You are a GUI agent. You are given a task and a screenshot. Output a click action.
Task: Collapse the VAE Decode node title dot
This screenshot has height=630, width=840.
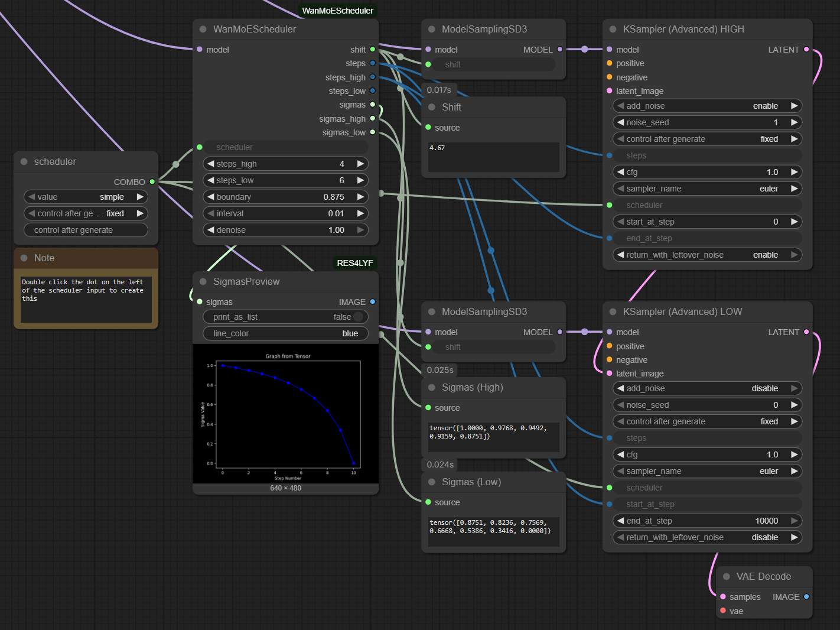coord(727,576)
